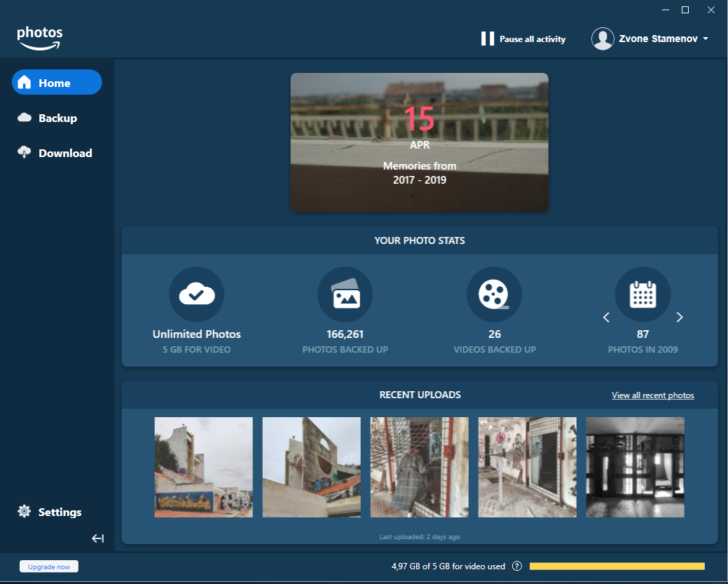Click the Upgrade now button

coord(48,566)
